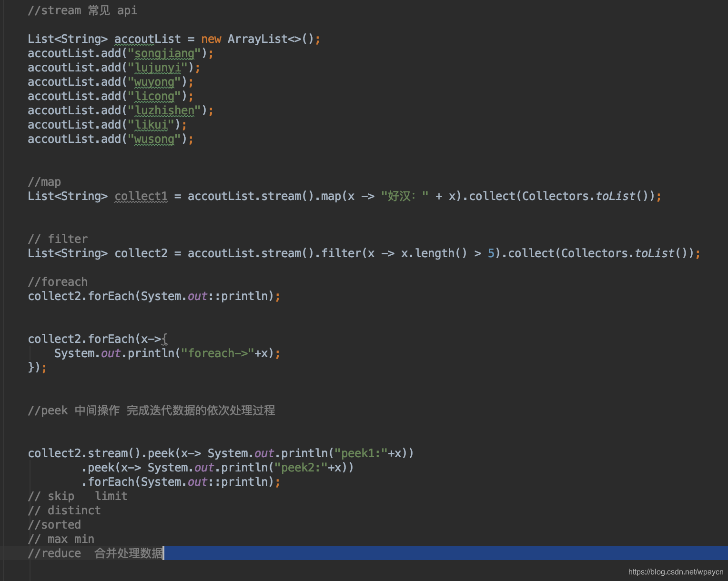The height and width of the screenshot is (581, 728).
Task: Click println in collect2.forEach(System.out::println)
Action: coord(244,296)
